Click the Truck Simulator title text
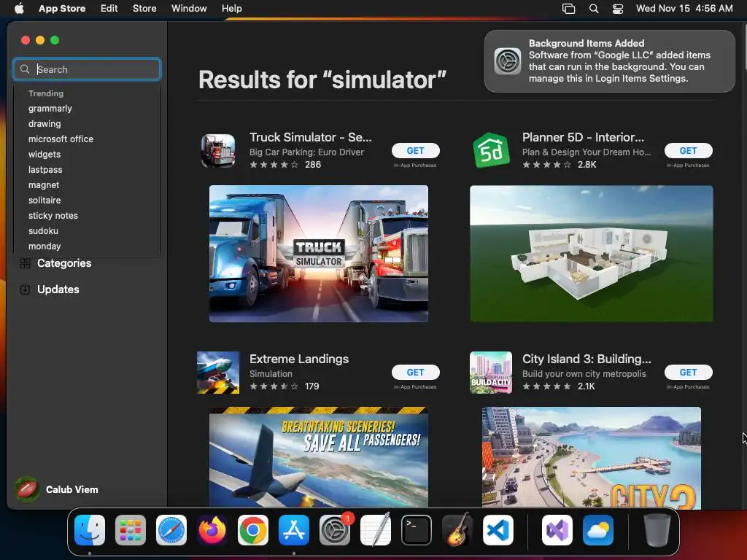 point(311,137)
